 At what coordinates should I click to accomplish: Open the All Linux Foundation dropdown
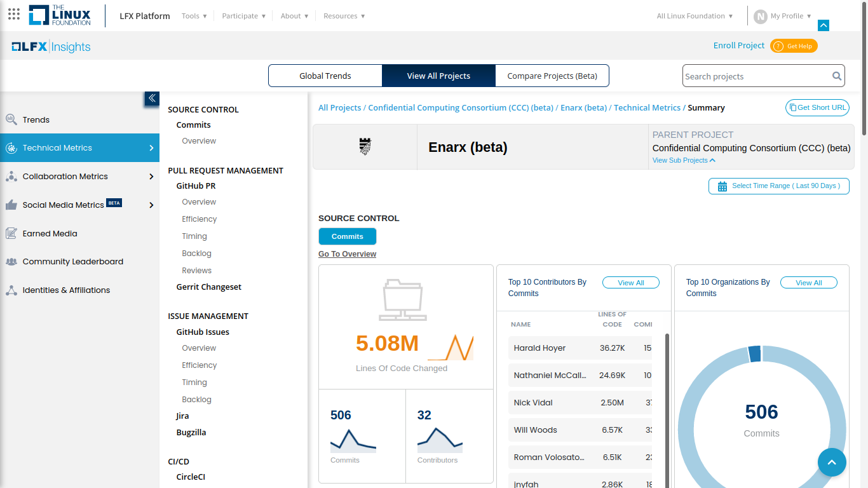pyautogui.click(x=695, y=16)
